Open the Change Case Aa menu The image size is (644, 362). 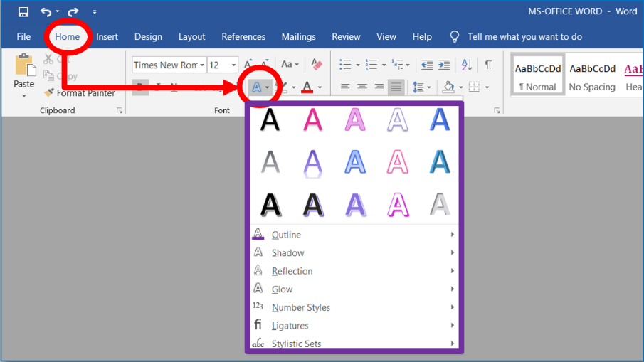[x=290, y=64]
